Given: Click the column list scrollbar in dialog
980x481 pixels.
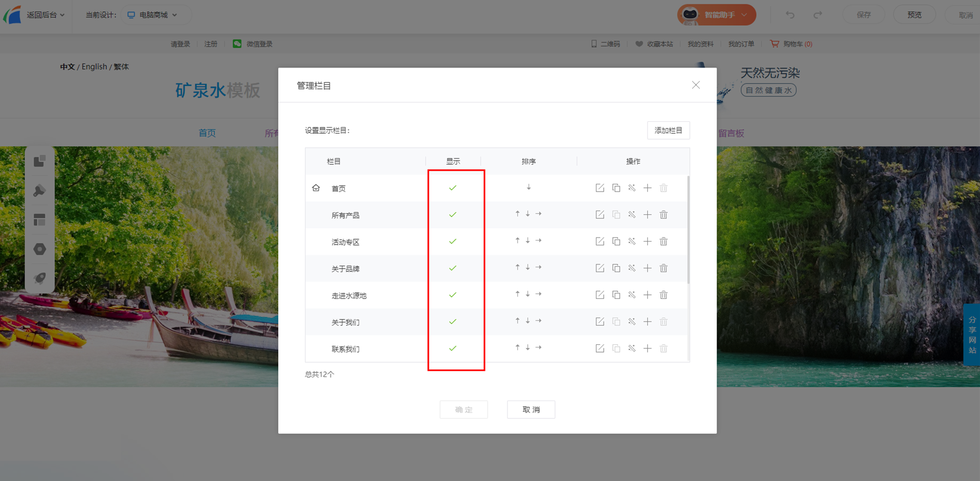Looking at the screenshot, I should tap(688, 230).
